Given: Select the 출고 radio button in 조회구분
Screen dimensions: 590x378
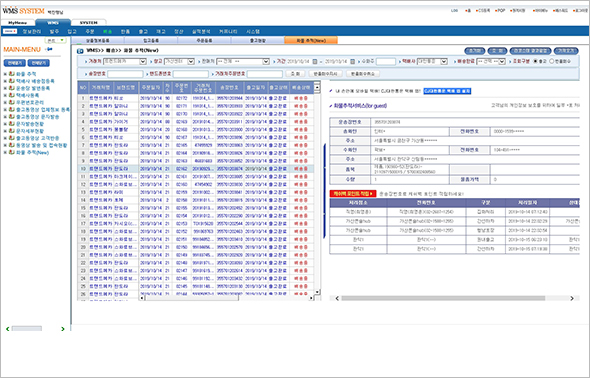Looking at the screenshot, I should click(x=536, y=61).
